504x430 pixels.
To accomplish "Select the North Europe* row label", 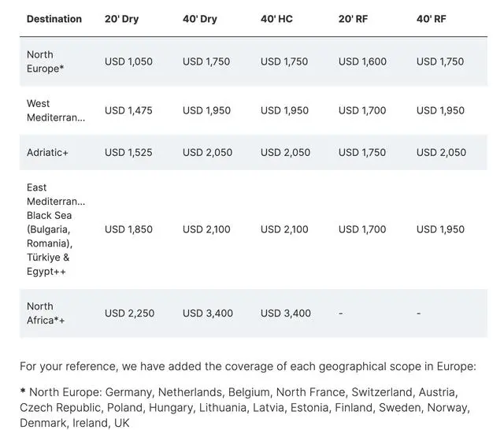I will [46, 61].
